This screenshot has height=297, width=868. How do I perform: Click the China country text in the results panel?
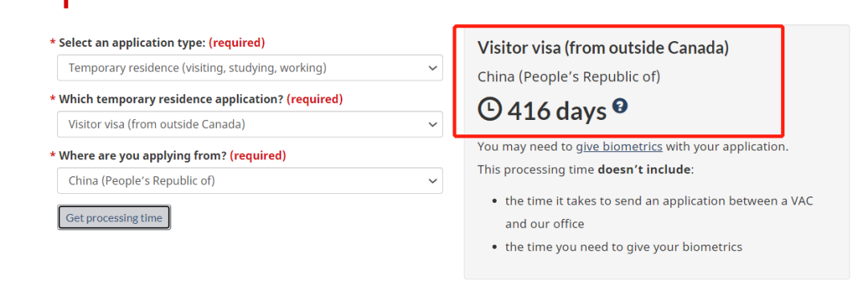569,76
